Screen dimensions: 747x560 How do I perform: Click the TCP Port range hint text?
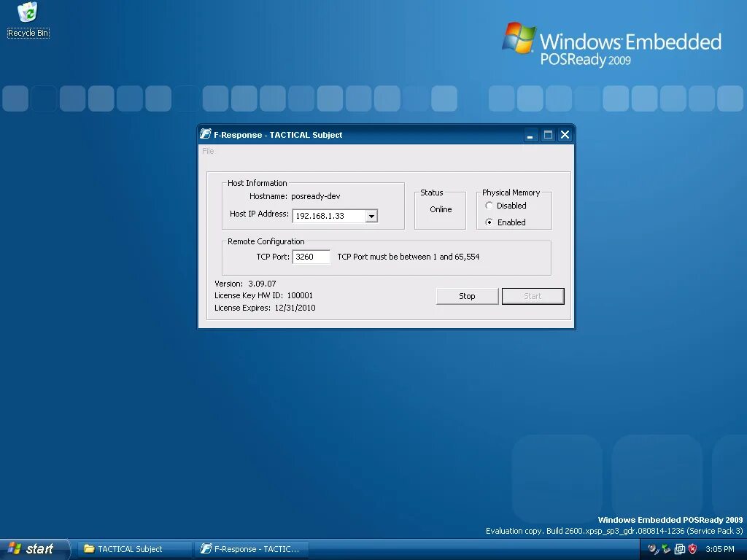pyautogui.click(x=409, y=257)
